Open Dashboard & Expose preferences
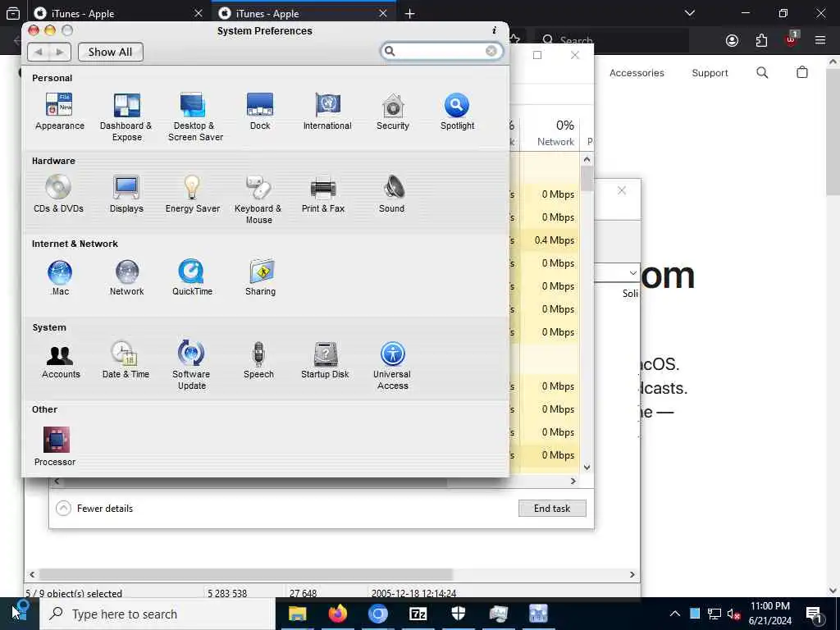This screenshot has width=840, height=630. 126,116
